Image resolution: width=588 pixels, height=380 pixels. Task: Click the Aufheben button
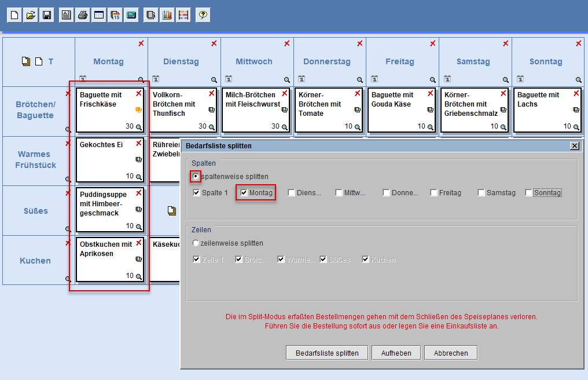[x=396, y=353]
